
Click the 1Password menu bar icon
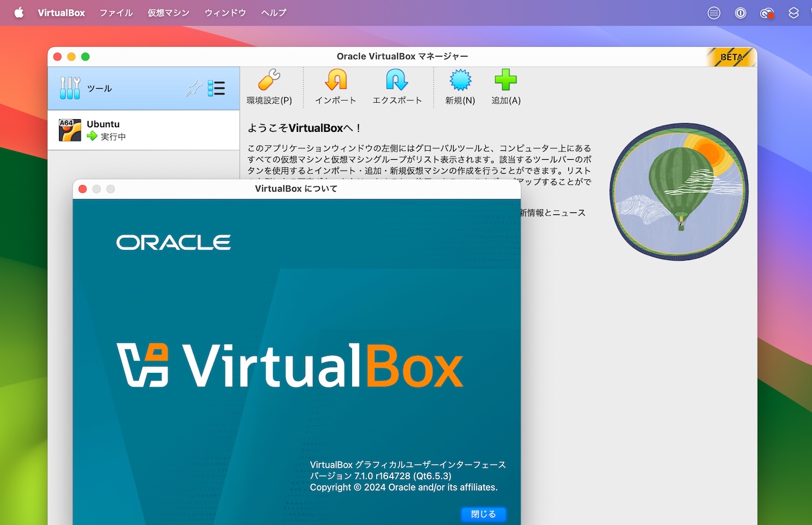(740, 13)
